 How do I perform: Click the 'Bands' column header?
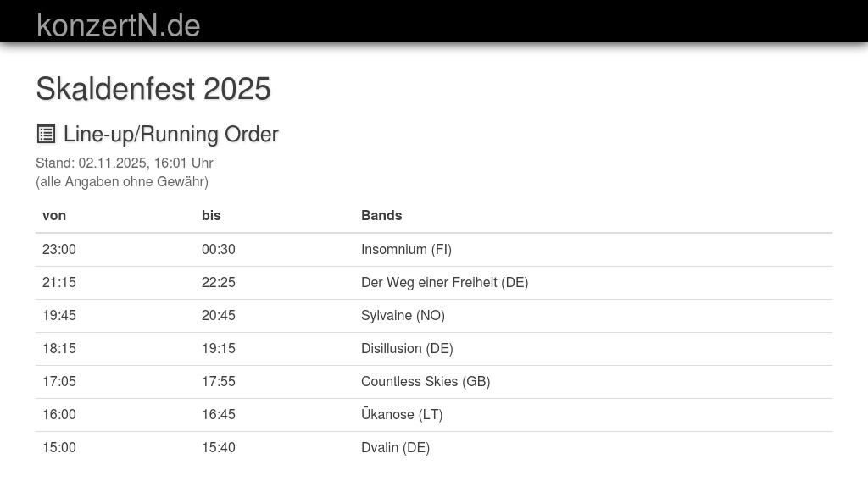(381, 215)
